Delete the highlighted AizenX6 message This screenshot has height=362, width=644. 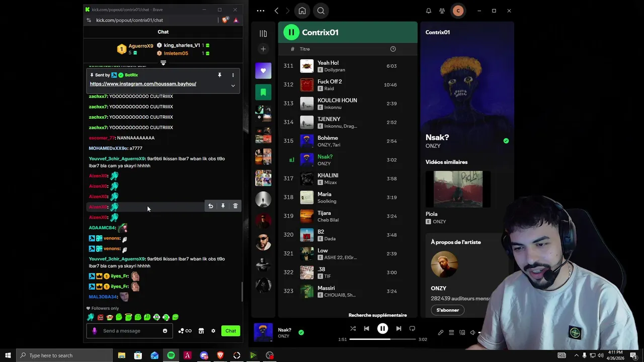[235, 206]
